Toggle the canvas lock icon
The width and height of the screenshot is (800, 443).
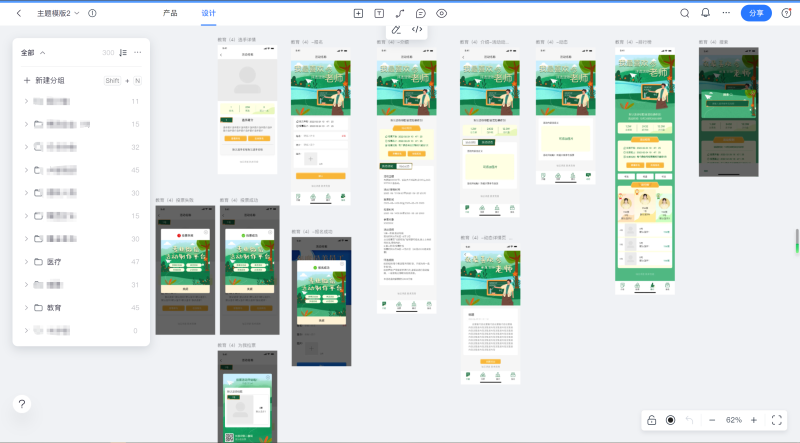click(x=651, y=420)
